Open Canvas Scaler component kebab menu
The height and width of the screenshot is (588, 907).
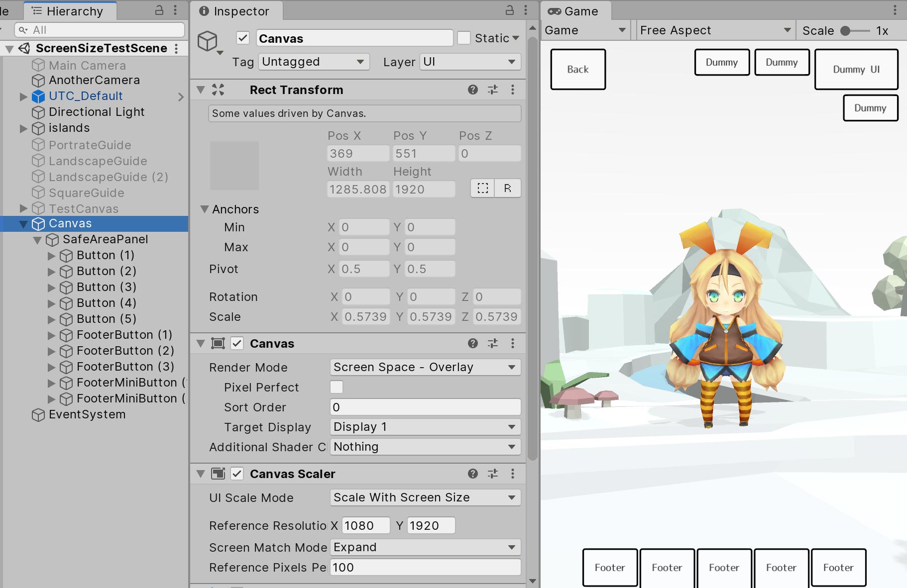512,474
